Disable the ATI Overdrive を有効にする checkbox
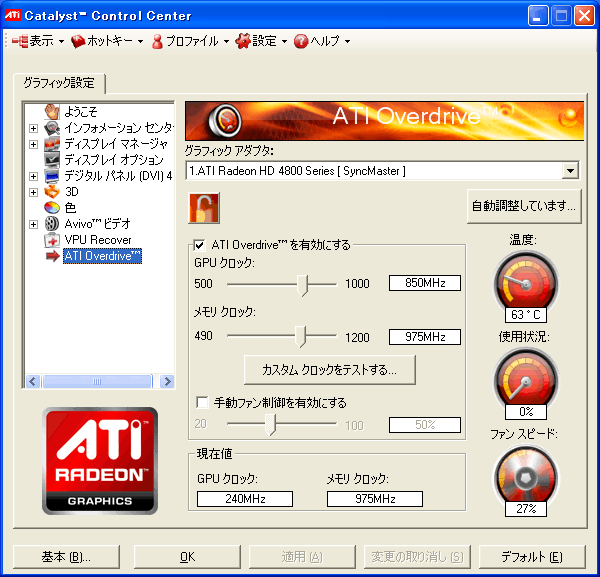The image size is (600, 577). tap(200, 245)
